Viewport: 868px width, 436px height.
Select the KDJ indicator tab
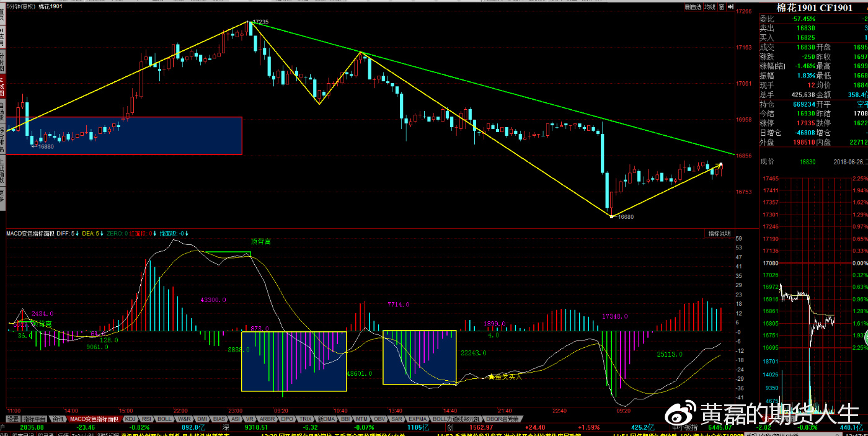130,419
